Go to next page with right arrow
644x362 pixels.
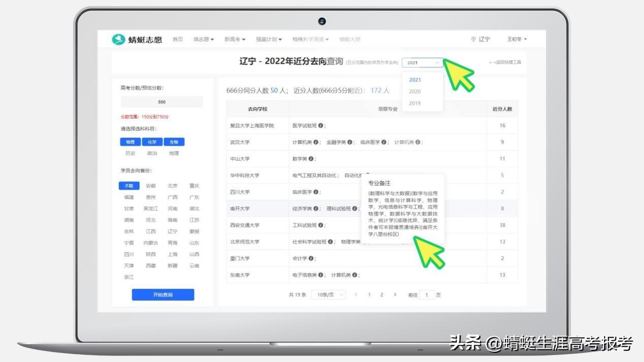pyautogui.click(x=395, y=295)
